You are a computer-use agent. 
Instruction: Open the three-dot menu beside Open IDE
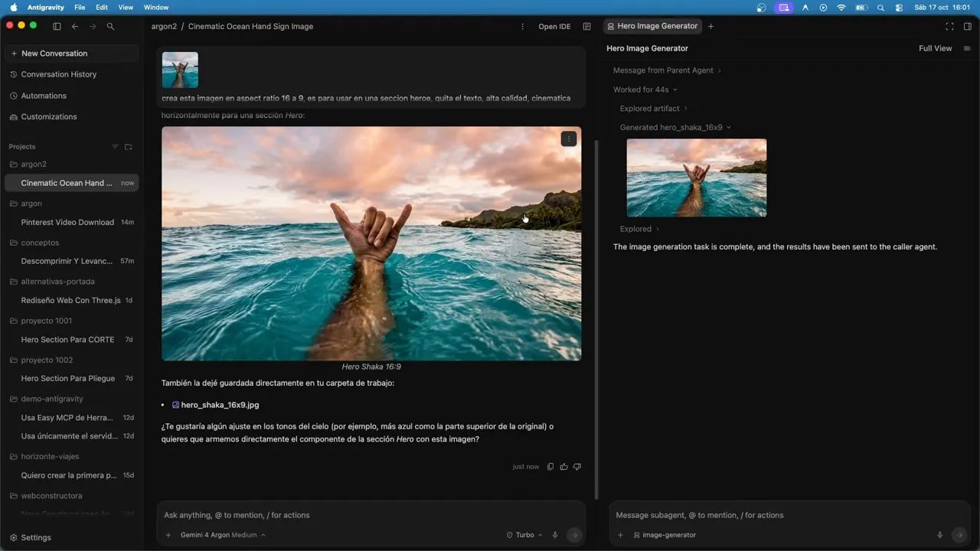click(523, 26)
